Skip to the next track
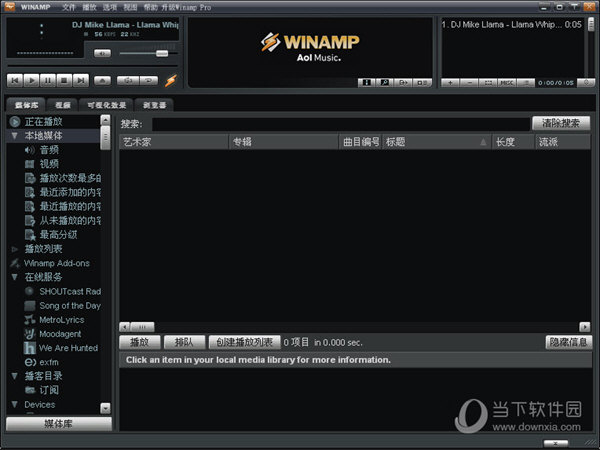Screen dimensions: 600x450 pyautogui.click(x=81, y=80)
